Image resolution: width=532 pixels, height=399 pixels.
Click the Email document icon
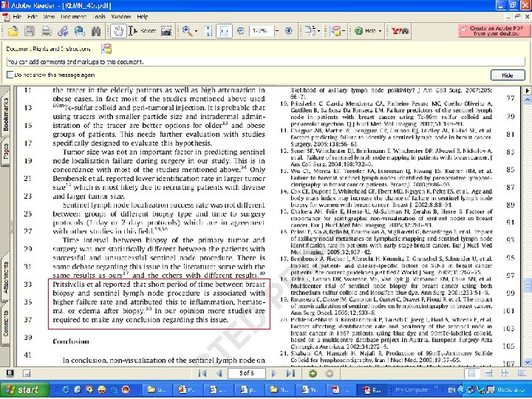pos(63,31)
